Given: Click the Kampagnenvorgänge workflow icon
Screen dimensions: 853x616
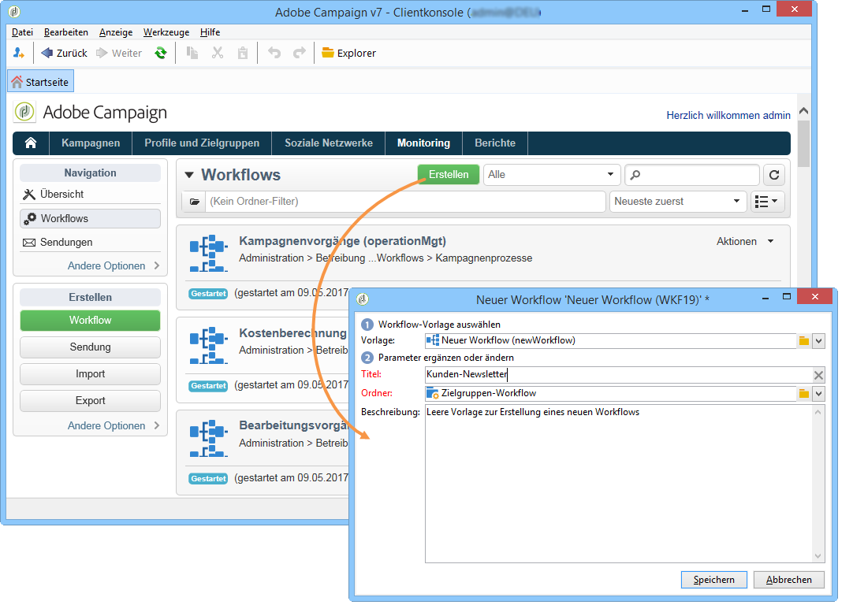Looking at the screenshot, I should tap(209, 253).
